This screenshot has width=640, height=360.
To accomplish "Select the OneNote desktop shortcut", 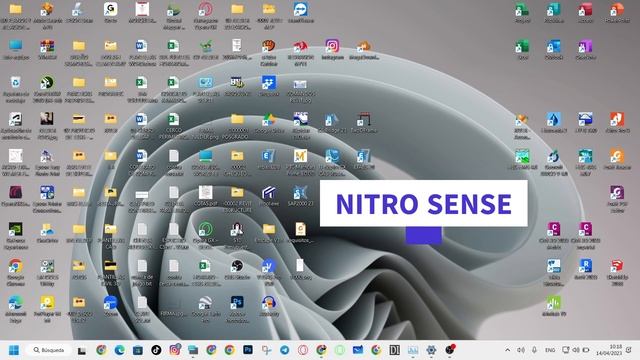I will coord(585,46).
